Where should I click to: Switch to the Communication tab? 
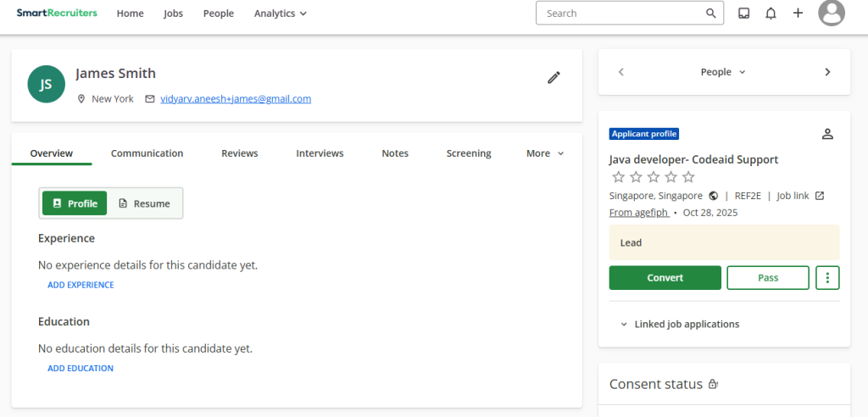click(x=147, y=153)
